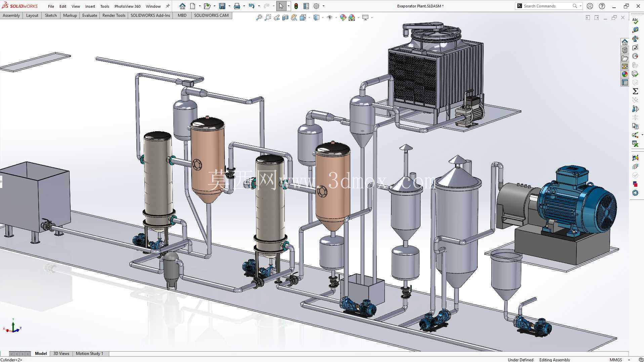Viewport: 644px width, 362px height.
Task: Open the Edit menu
Action: [63, 6]
